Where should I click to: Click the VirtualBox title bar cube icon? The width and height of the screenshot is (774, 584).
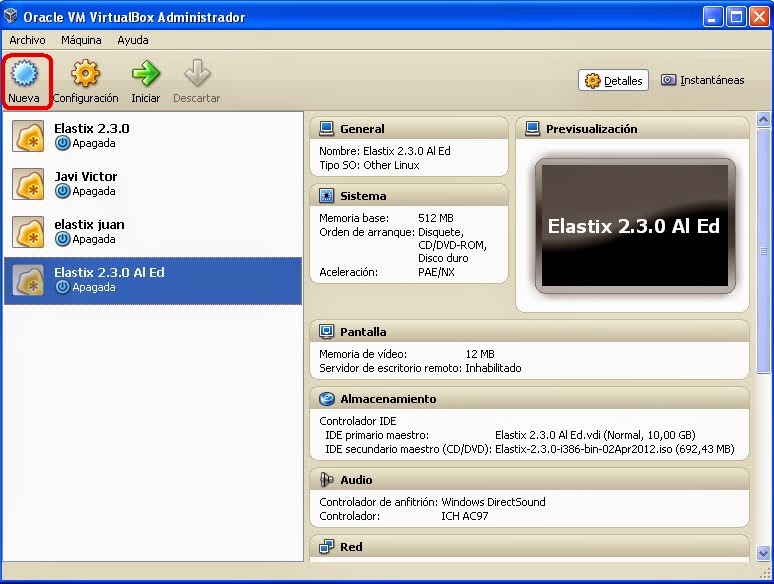tap(10, 16)
